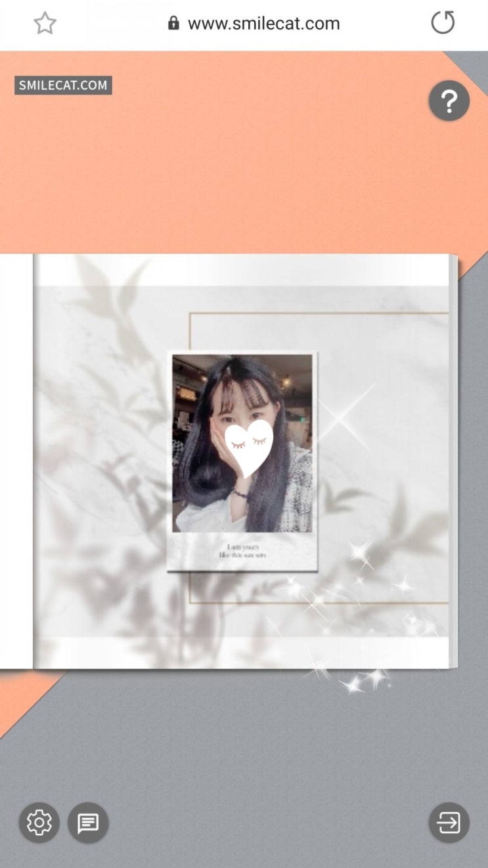
Task: Open help with the question mark button
Action: [449, 101]
